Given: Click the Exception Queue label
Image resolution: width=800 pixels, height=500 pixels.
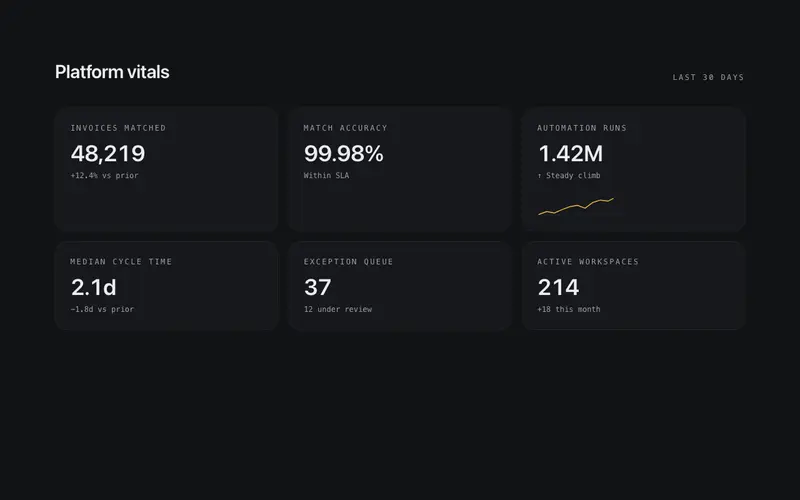Looking at the screenshot, I should (x=348, y=262).
